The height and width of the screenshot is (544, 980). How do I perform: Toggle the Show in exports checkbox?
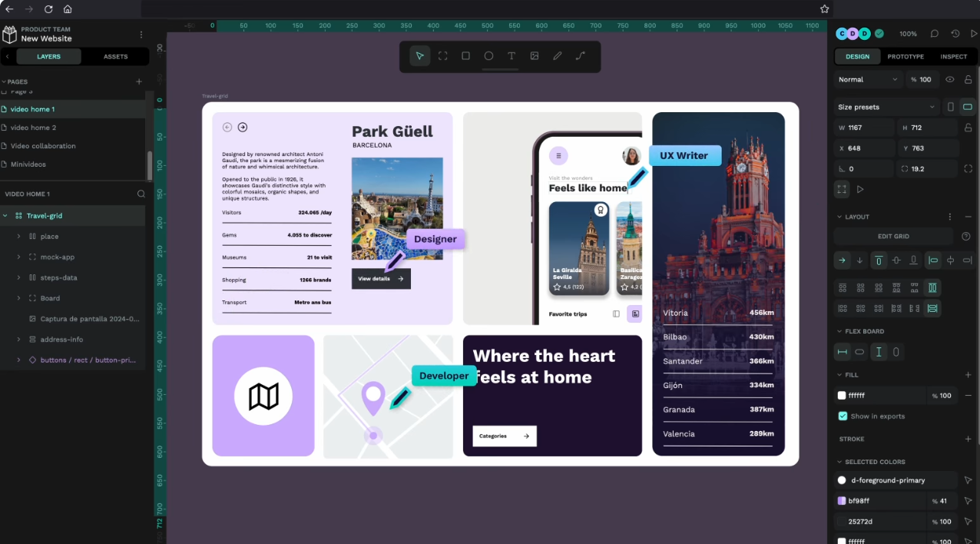[x=843, y=416]
